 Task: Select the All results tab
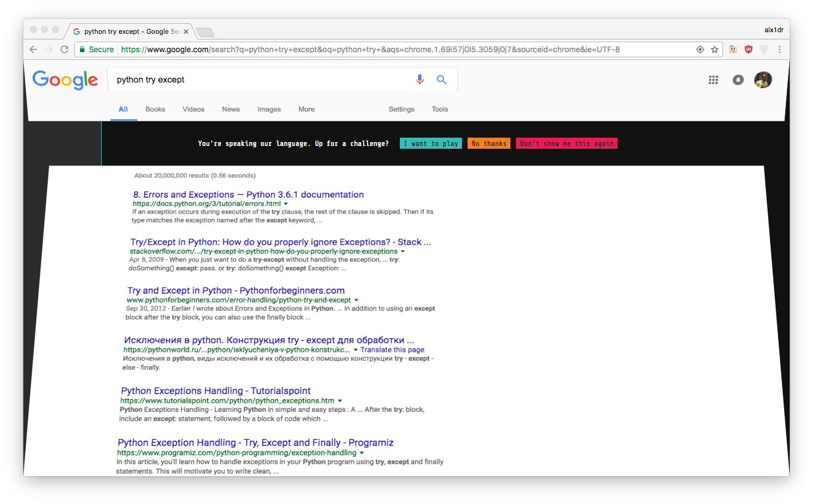(123, 109)
